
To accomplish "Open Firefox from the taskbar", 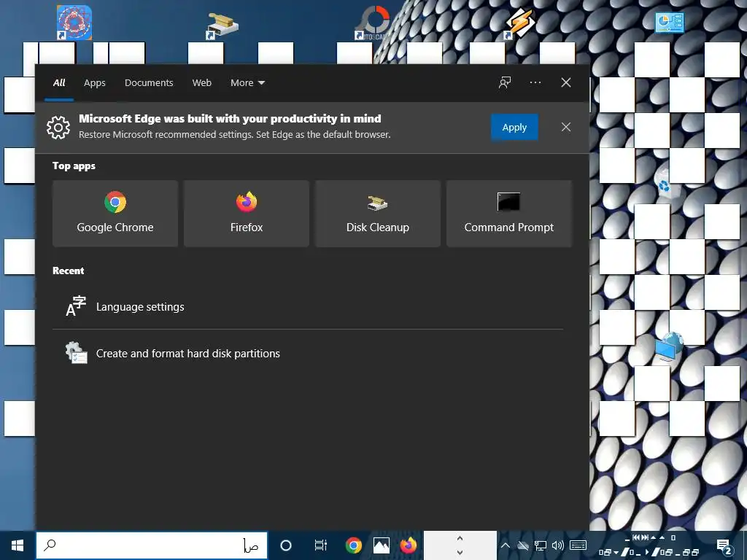I will click(409, 545).
